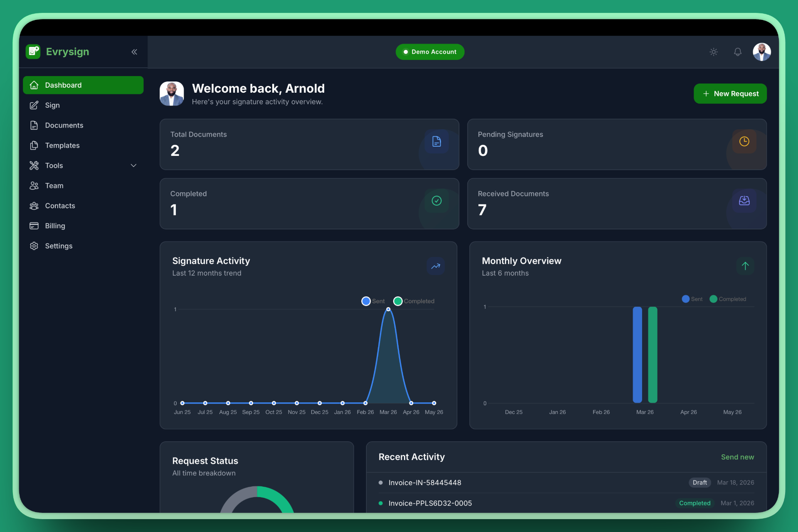Click the Templates copy icon

pos(34,145)
